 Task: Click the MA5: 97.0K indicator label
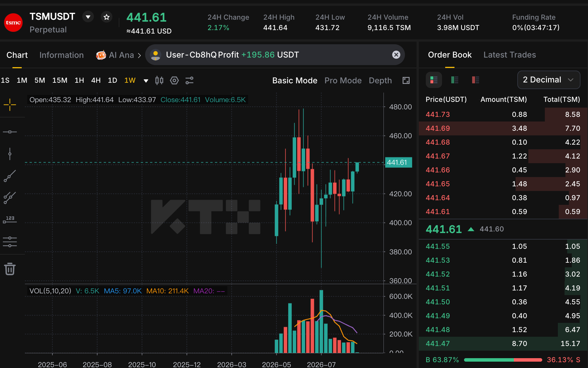(x=123, y=291)
